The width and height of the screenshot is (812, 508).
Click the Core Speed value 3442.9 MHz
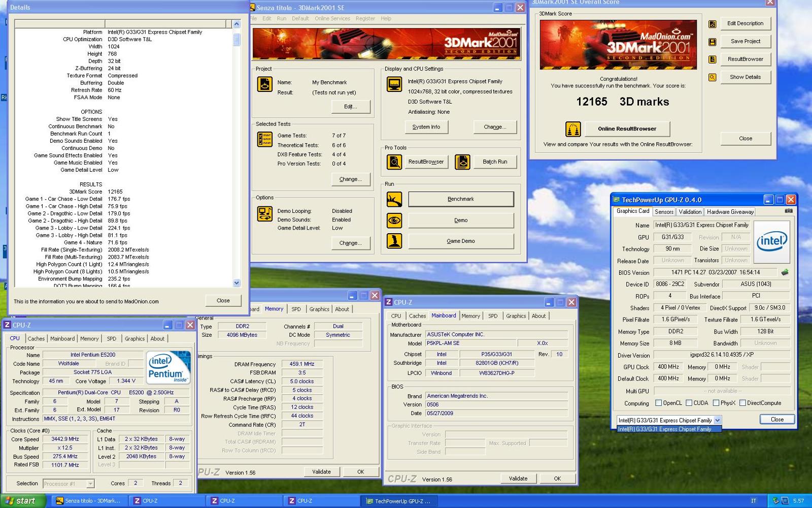pos(65,439)
